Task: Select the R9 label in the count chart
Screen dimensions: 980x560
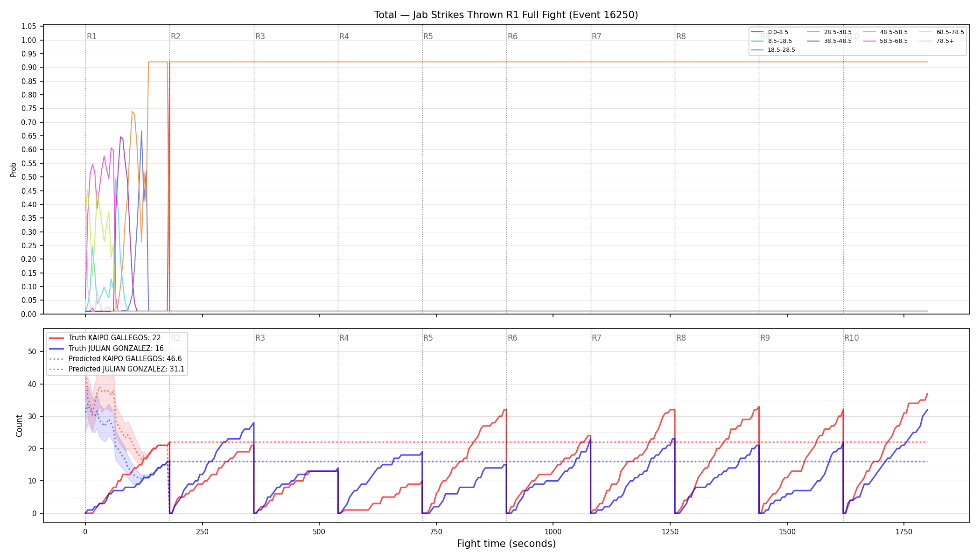Action: coord(765,338)
